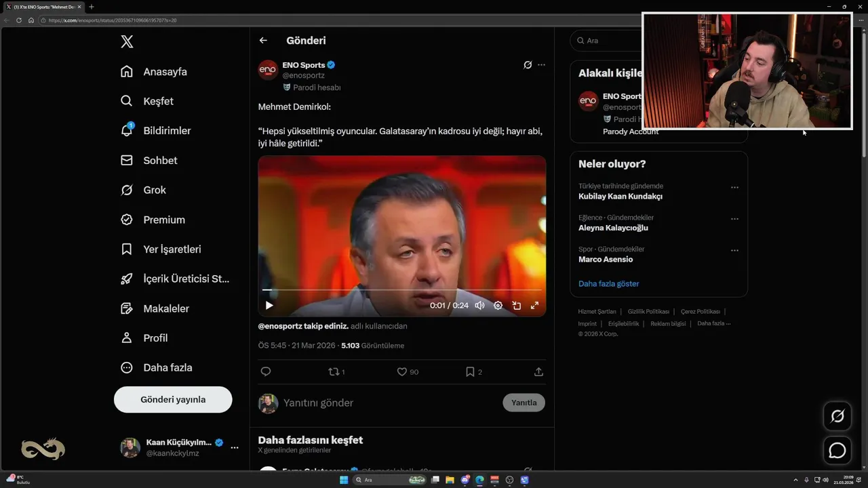This screenshot has height=488, width=868.
Task: Open İçerik Üreticisi Stüdyosu
Action: tap(175, 279)
